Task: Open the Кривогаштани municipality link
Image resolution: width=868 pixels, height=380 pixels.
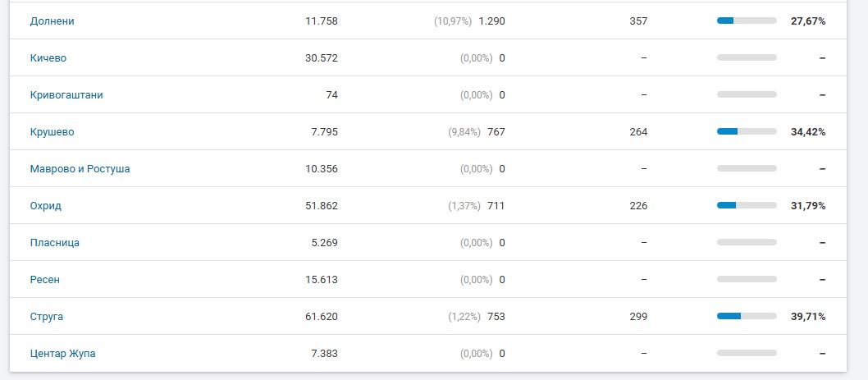Action: (x=66, y=94)
